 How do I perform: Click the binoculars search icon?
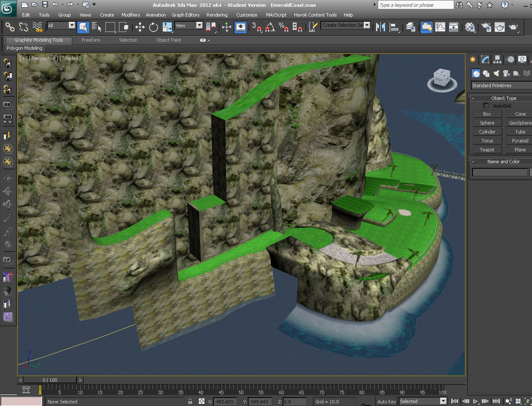tap(459, 4)
